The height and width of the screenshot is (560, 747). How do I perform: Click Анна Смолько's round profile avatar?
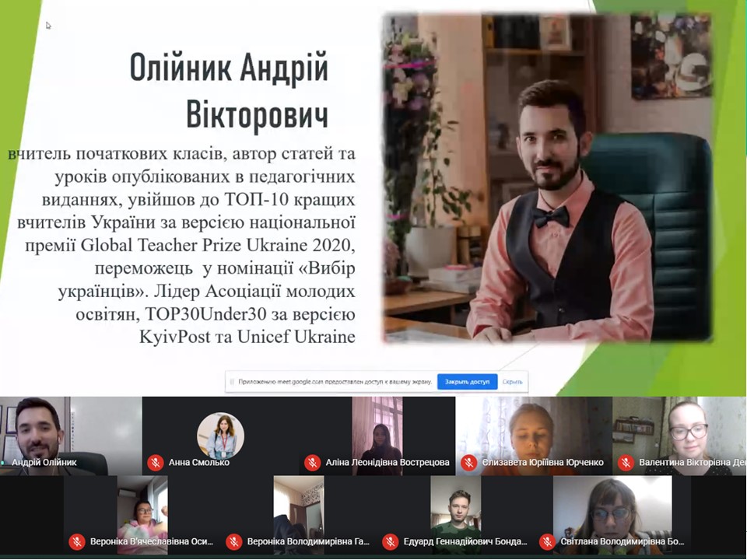point(220,435)
